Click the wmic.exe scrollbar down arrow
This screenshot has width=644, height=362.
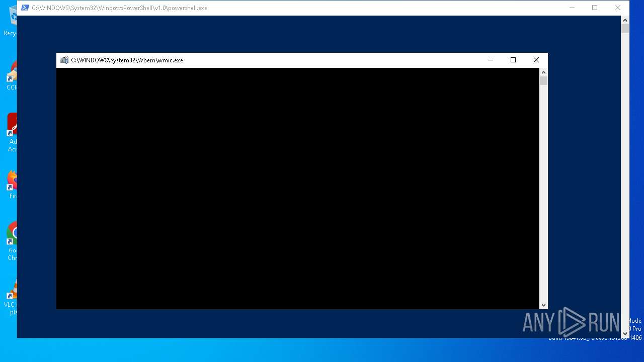(x=543, y=305)
